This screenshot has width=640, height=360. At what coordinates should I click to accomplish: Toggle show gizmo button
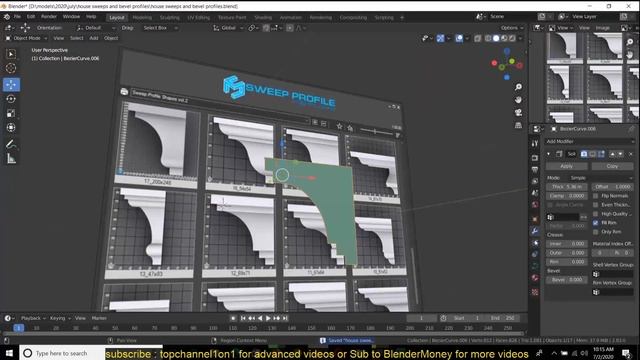(440, 38)
